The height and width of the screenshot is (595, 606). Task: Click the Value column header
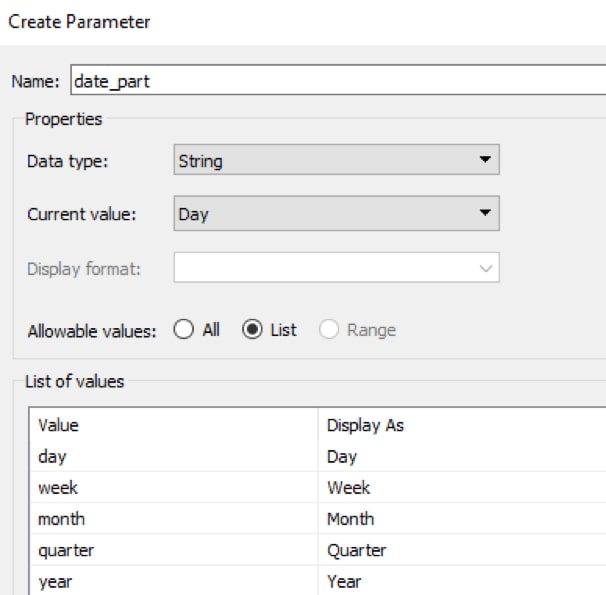coord(172,425)
